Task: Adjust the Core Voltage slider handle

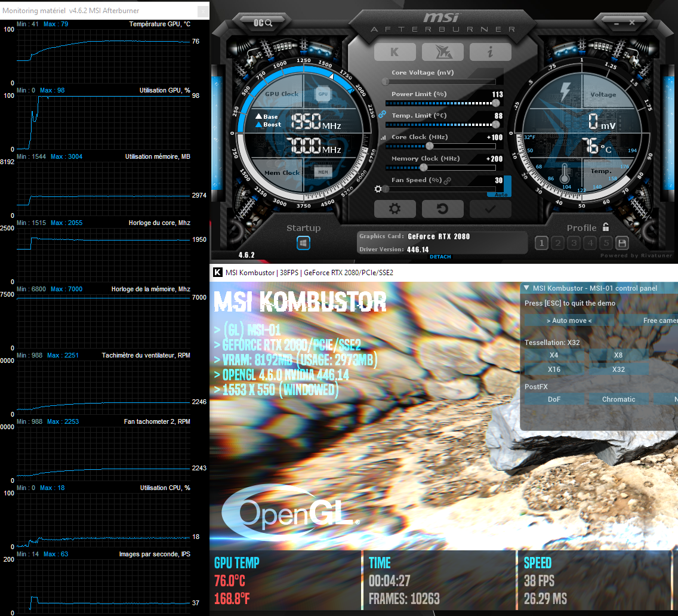Action: (386, 81)
